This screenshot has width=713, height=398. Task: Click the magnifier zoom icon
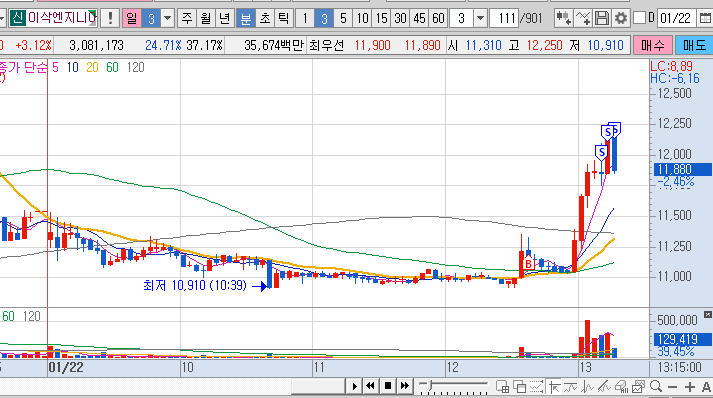click(x=656, y=387)
